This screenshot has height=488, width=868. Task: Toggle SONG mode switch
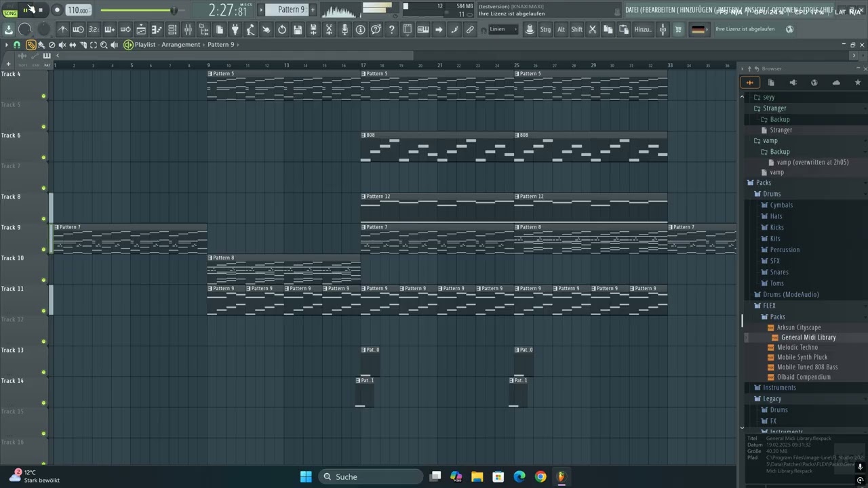click(x=9, y=13)
